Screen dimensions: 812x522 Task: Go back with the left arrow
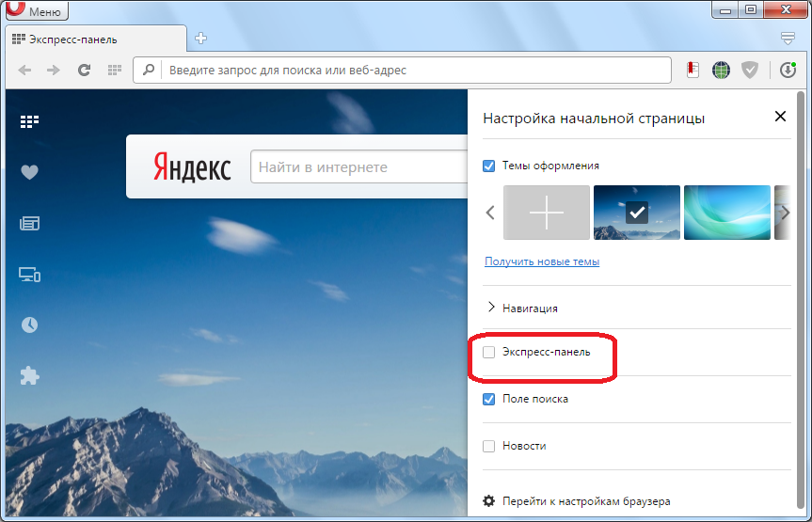pyautogui.click(x=24, y=70)
